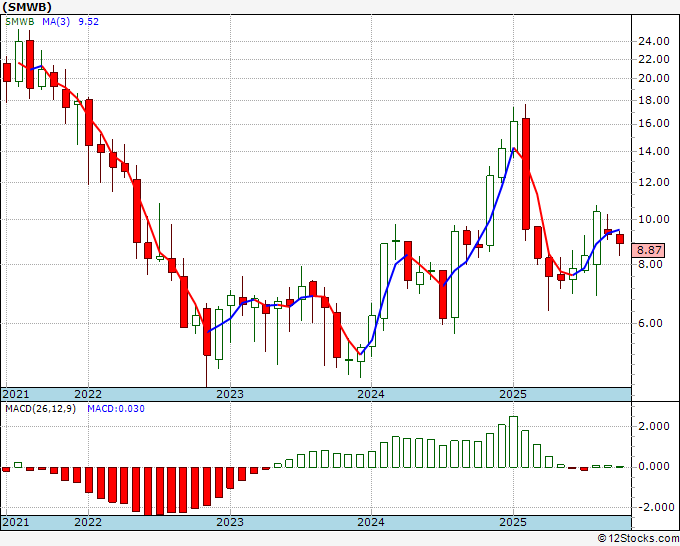Click the 18.00 price axis label
The height and width of the screenshot is (546, 680).
click(654, 100)
